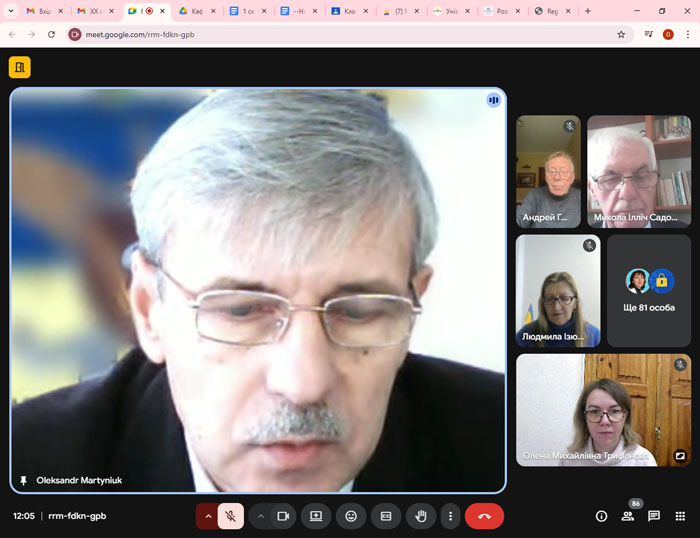
Task: Show the participants list with 86 people
Action: click(x=628, y=516)
